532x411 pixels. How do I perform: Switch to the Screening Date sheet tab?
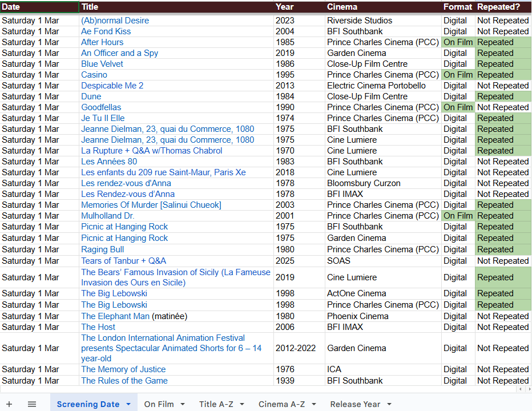[88, 404]
